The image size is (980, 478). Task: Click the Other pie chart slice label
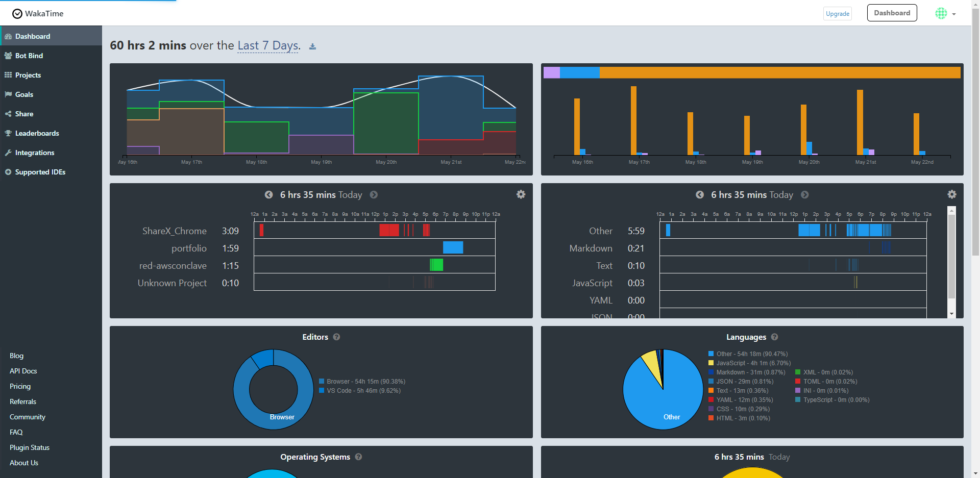coord(672,417)
